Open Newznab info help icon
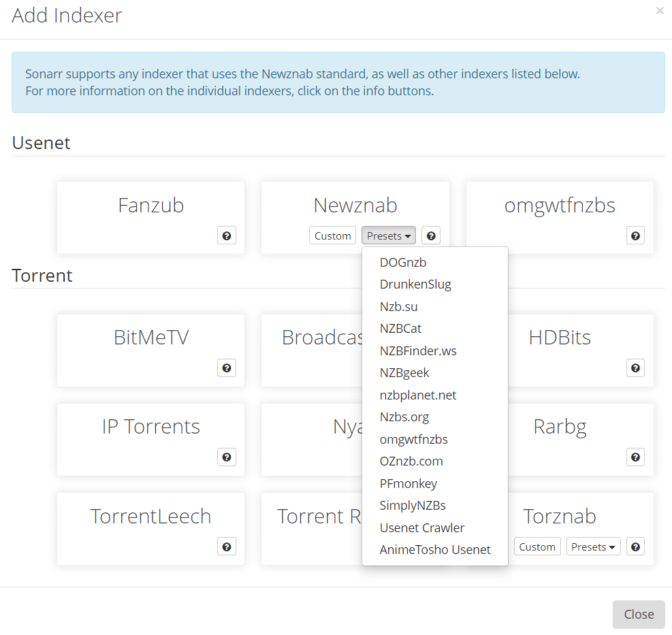Viewport: 672px width, 635px height. [x=431, y=235]
